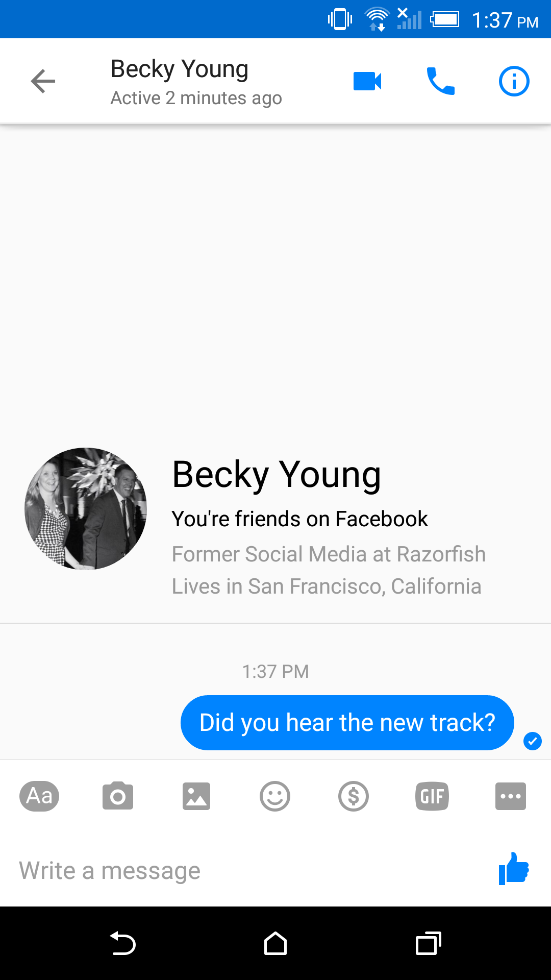Viewport: 551px width, 980px height.
Task: Open Becky Young's profile picture
Action: [86, 509]
